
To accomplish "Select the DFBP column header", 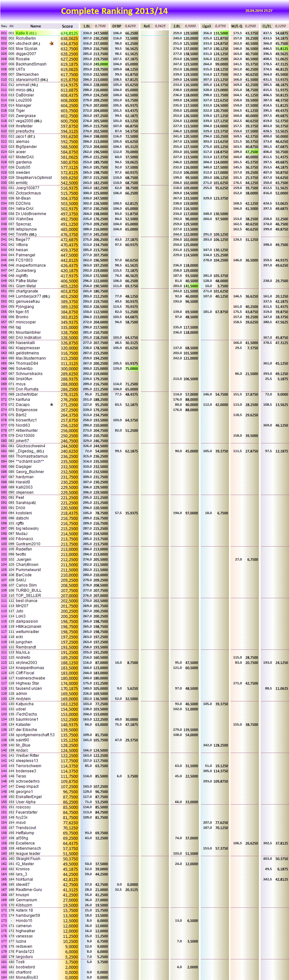I will coord(117,26).
